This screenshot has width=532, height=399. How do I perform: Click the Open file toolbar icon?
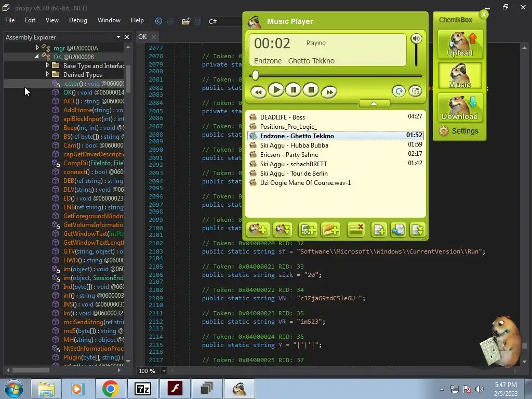coord(186,21)
